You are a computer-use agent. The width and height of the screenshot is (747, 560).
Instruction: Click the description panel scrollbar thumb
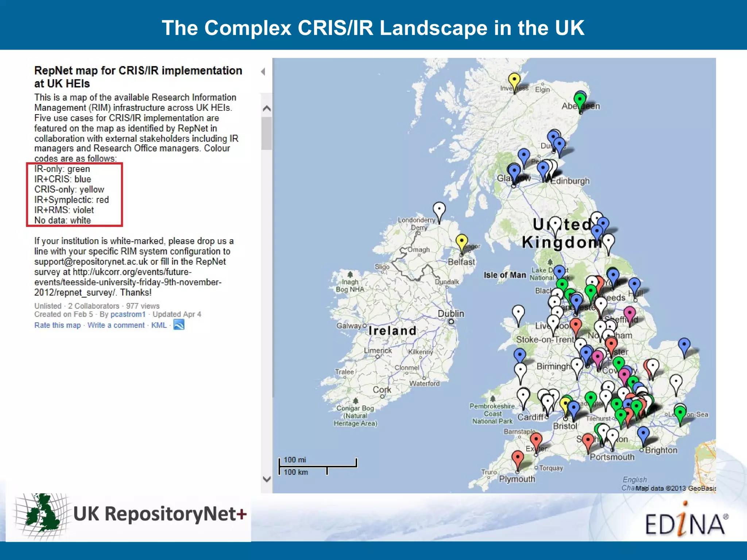coord(267,133)
